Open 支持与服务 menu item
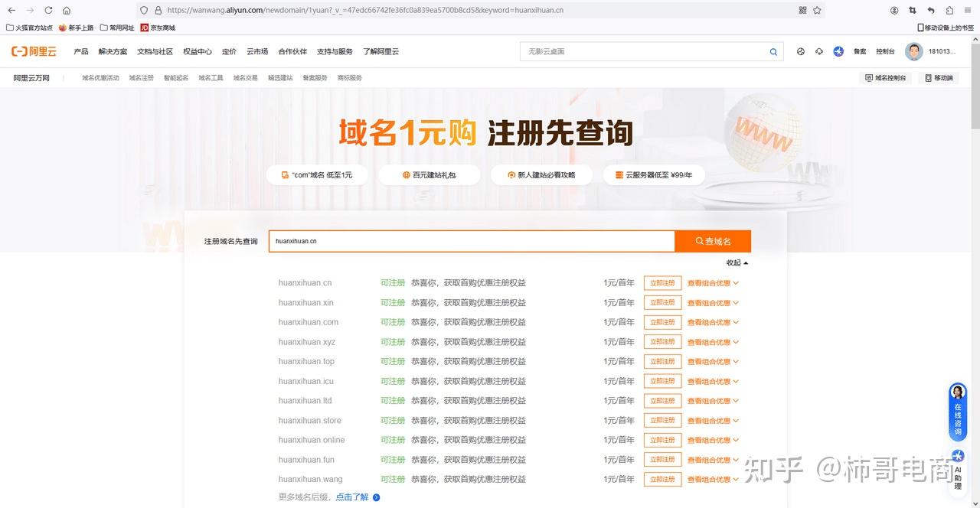The height and width of the screenshot is (508, 980). click(335, 51)
